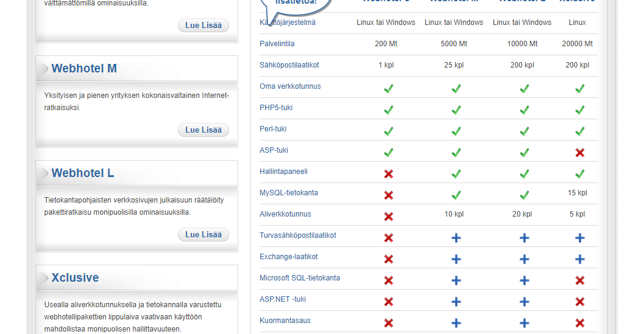Click the Turvasähköpostilaatikot row label
The image size is (644, 334).
click(298, 235)
